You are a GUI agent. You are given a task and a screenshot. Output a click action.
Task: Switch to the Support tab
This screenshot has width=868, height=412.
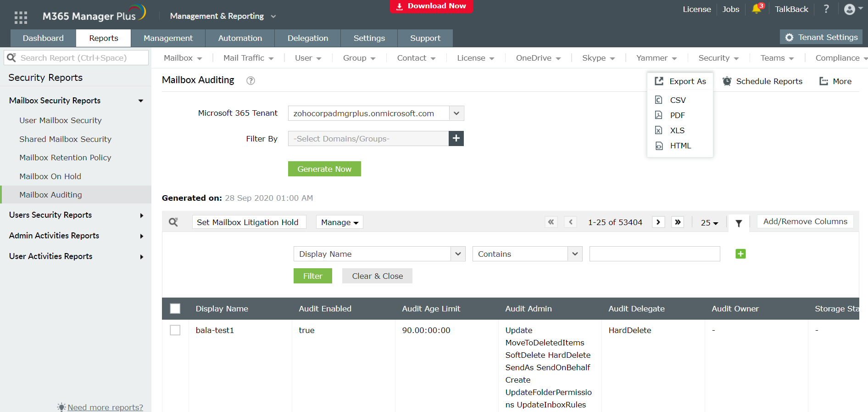pyautogui.click(x=425, y=38)
